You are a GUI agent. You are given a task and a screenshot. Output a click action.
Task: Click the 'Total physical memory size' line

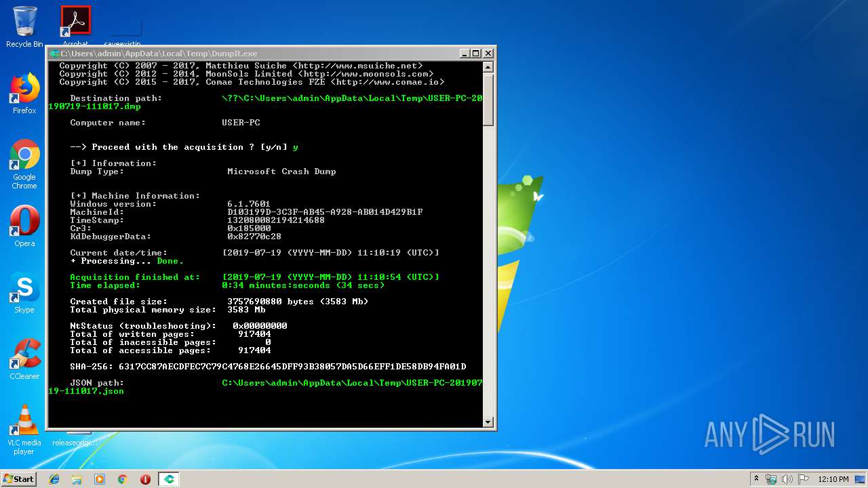[167, 310]
